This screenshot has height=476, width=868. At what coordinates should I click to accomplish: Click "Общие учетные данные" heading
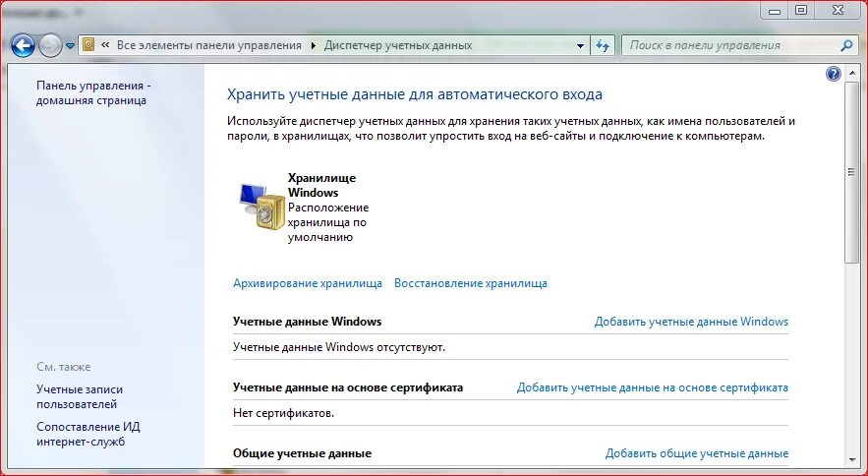tap(302, 453)
